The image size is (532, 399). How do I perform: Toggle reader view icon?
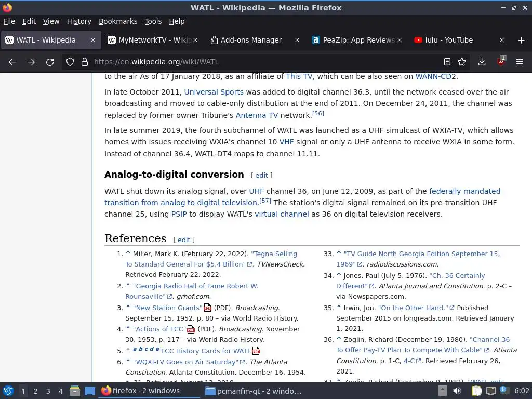pos(447,62)
